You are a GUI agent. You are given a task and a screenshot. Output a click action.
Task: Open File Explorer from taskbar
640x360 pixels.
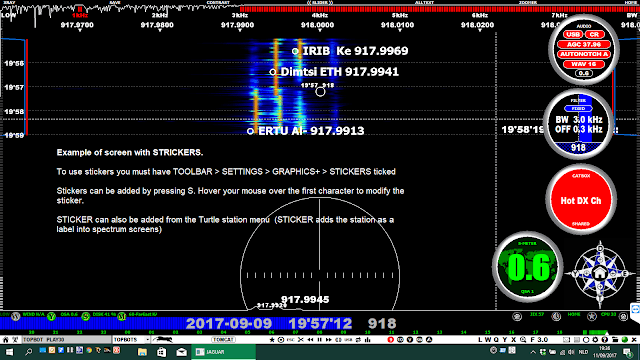pyautogui.click(x=142, y=352)
